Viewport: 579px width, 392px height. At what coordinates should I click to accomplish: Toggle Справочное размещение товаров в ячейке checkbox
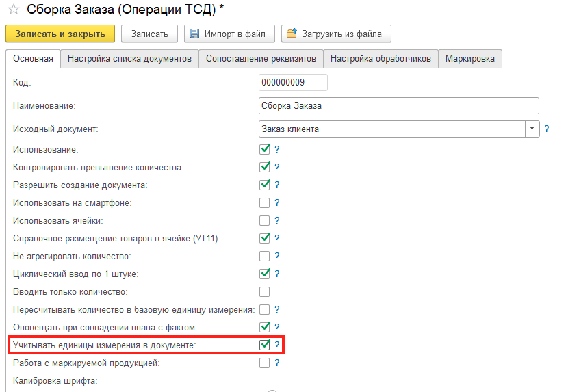click(x=264, y=238)
